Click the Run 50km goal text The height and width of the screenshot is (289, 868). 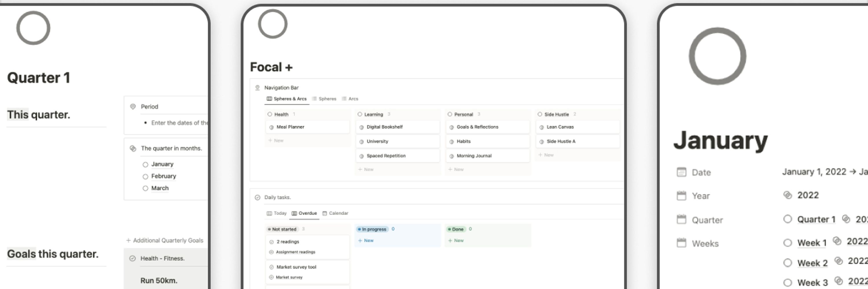point(159,281)
